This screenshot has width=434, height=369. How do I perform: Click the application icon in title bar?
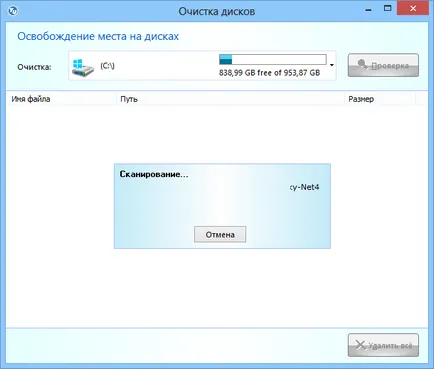13,11
